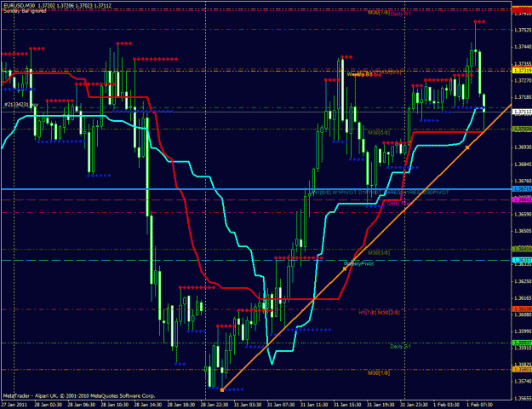532x409 pixels.
Task: Click the 1.36250 price scale value
Action: 523,281
